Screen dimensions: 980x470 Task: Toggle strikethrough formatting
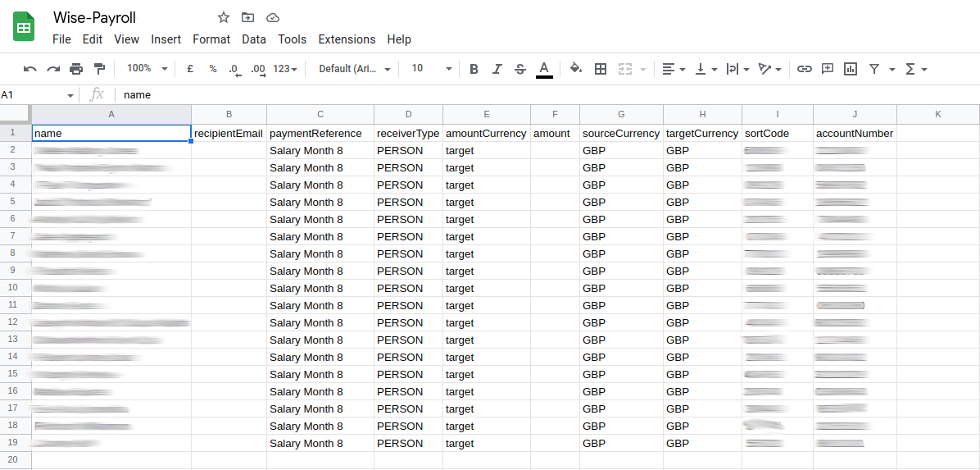coord(520,69)
